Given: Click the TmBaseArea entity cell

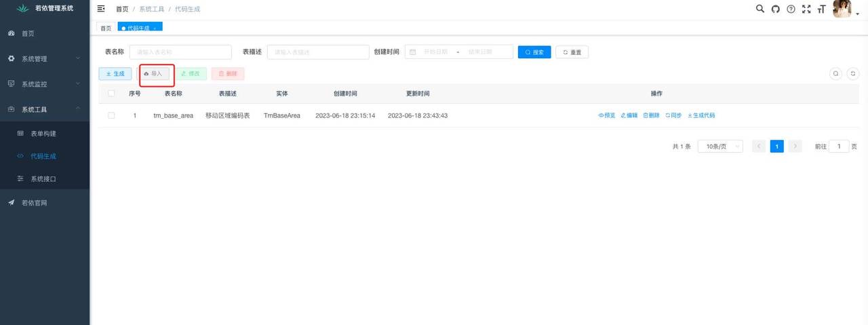Looking at the screenshot, I should click(282, 115).
